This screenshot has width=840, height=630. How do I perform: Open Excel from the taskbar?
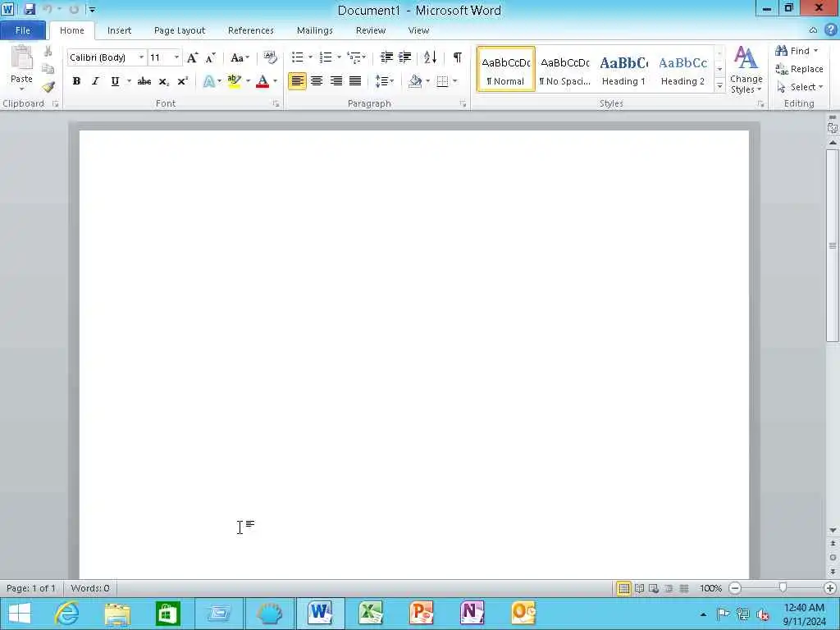coord(370,614)
